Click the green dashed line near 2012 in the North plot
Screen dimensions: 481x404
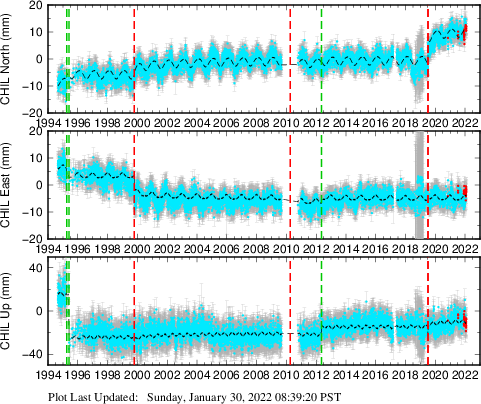point(321,61)
